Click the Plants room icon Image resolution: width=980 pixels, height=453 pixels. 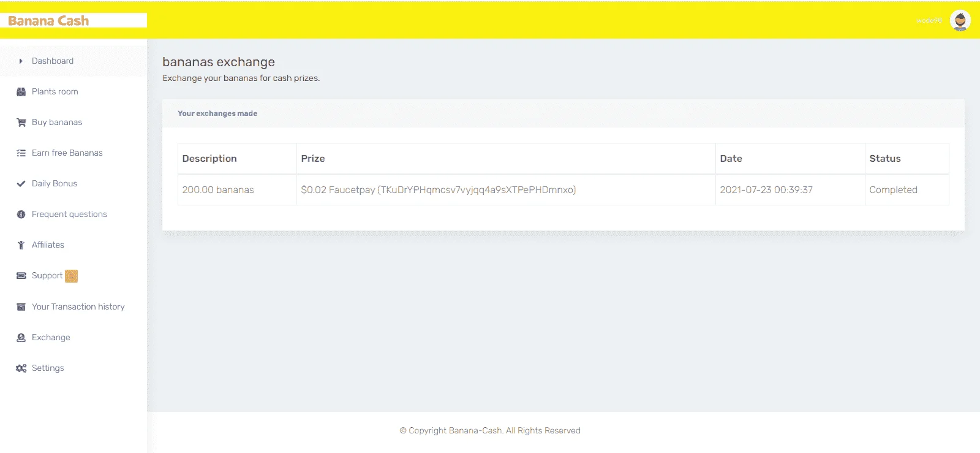pos(21,92)
